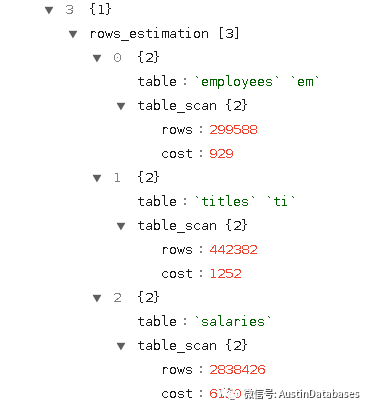Select cost value 929
Screen dimensions: 371x411
pyautogui.click(x=221, y=154)
